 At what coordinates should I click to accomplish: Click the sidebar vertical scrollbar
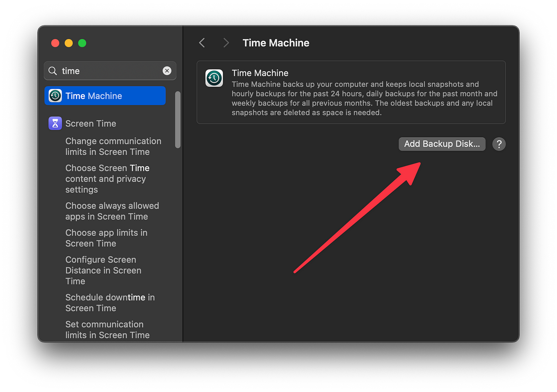(178, 120)
